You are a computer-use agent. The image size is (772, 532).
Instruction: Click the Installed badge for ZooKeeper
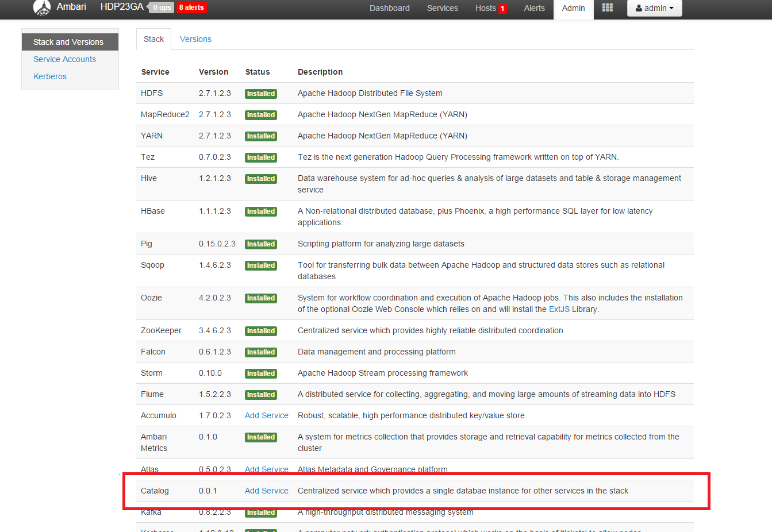pyautogui.click(x=261, y=331)
